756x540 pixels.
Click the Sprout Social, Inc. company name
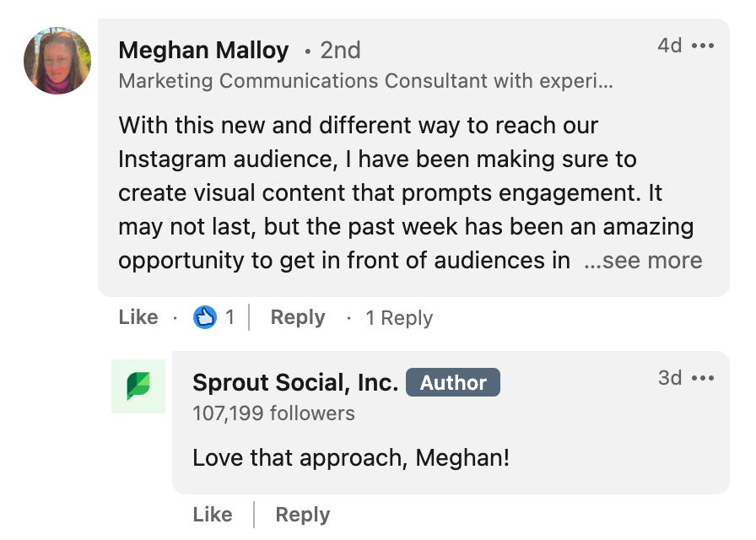[x=294, y=382]
